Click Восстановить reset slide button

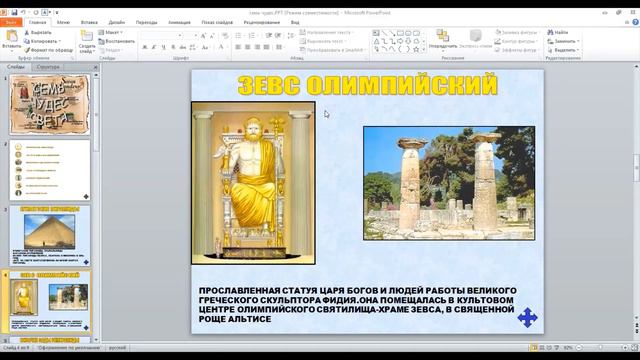(x=116, y=41)
